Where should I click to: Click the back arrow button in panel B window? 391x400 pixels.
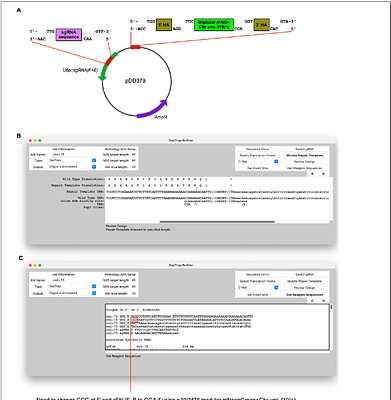click(312, 174)
